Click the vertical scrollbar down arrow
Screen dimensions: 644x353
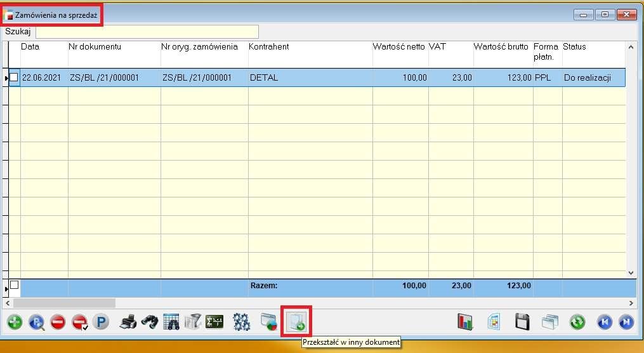[631, 273]
